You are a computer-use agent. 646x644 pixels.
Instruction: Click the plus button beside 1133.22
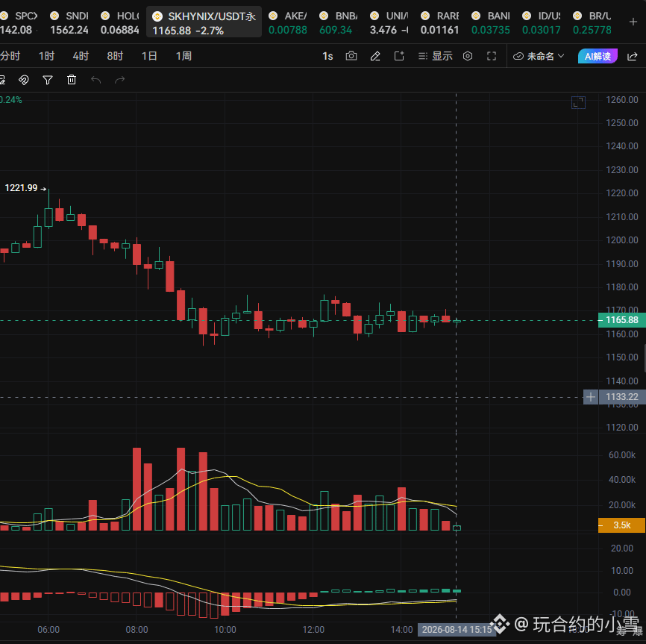[591, 397]
